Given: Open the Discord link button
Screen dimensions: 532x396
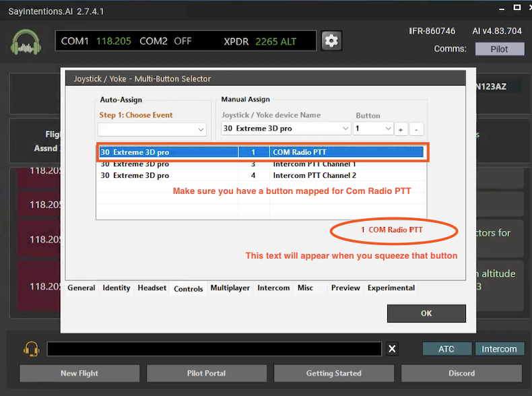Looking at the screenshot, I should (461, 373).
